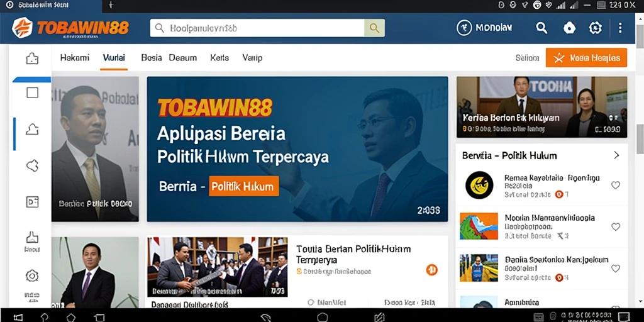Select the Kerts tab
The width and height of the screenshot is (644, 322).
pos(219,58)
